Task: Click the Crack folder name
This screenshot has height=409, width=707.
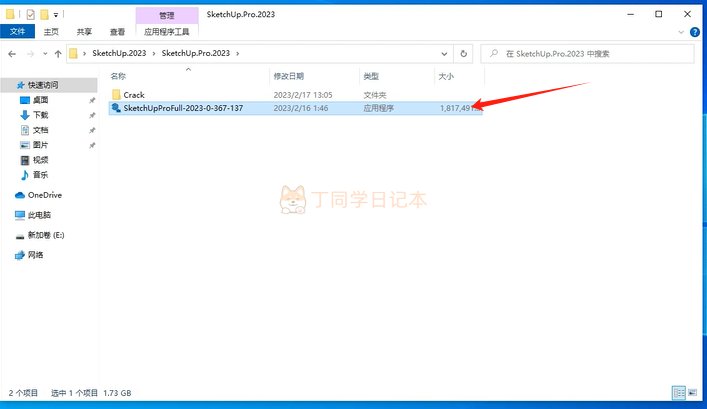Action: point(134,95)
